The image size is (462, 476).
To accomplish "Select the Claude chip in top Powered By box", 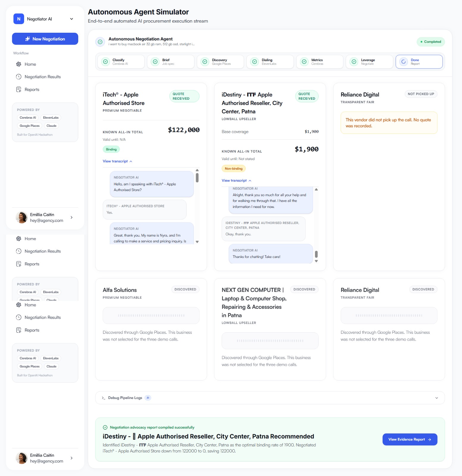I will (51, 126).
